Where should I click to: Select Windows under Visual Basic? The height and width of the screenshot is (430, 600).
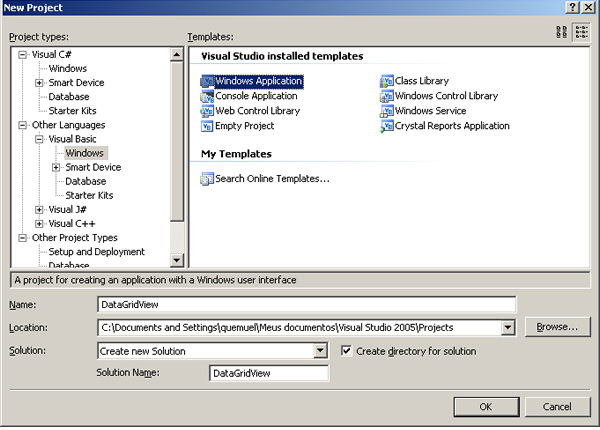tap(85, 153)
